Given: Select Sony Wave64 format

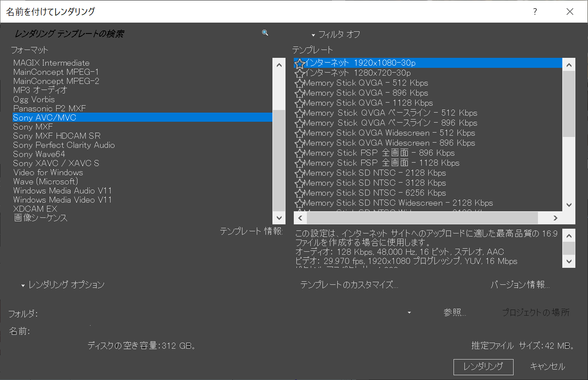Looking at the screenshot, I should pyautogui.click(x=142, y=154).
